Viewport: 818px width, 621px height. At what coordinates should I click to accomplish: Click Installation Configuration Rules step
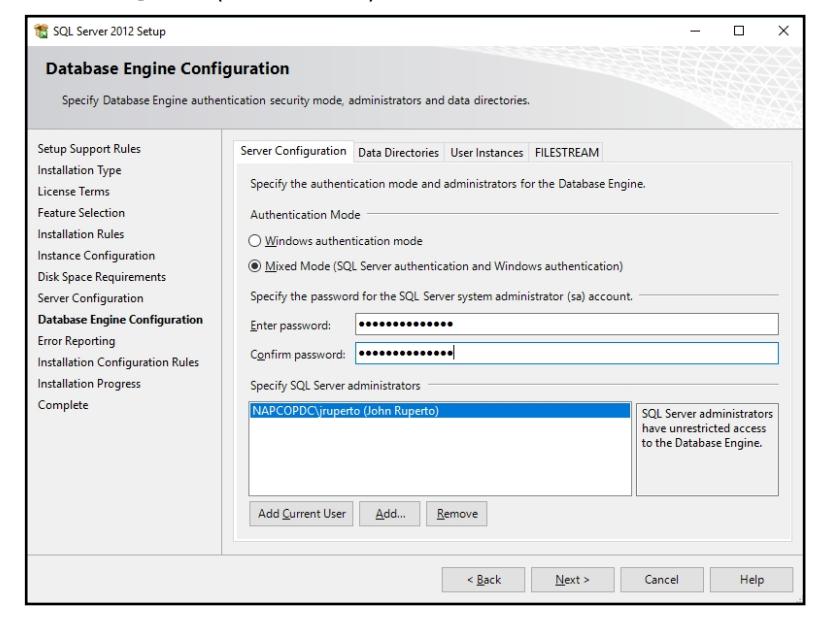(118, 362)
